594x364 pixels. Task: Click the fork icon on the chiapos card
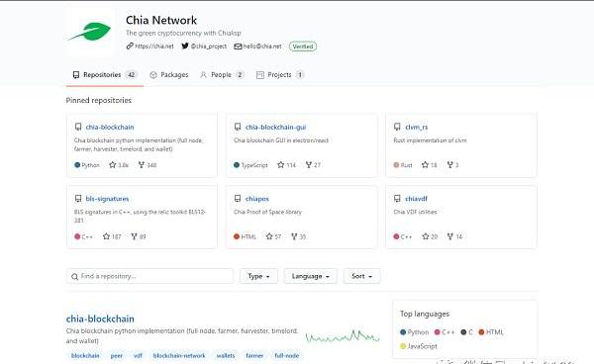point(294,236)
